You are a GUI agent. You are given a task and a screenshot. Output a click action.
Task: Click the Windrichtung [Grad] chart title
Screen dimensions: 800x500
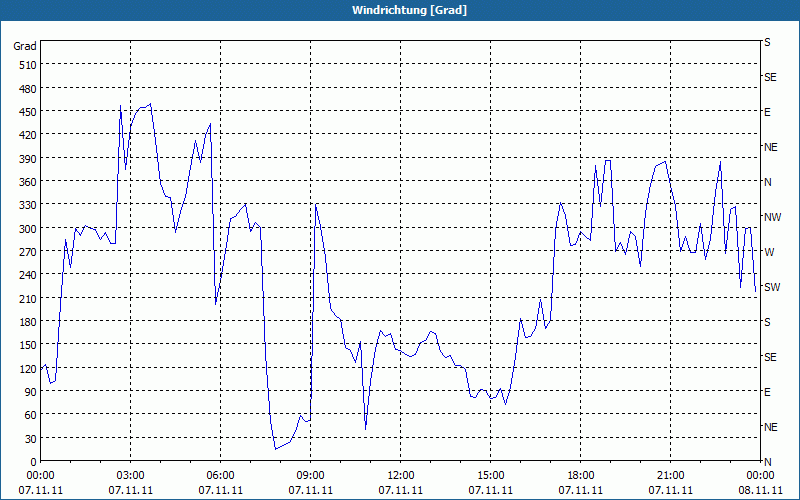[x=400, y=10]
